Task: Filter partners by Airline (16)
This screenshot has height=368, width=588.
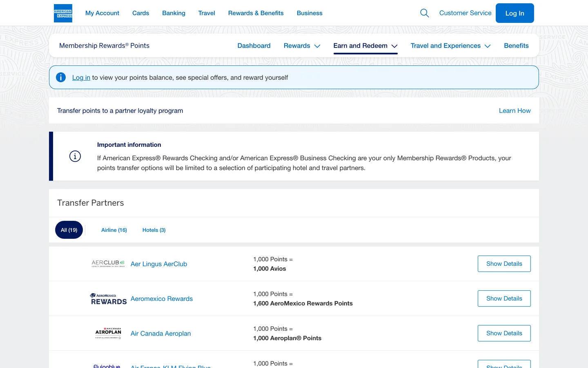Action: click(x=114, y=230)
